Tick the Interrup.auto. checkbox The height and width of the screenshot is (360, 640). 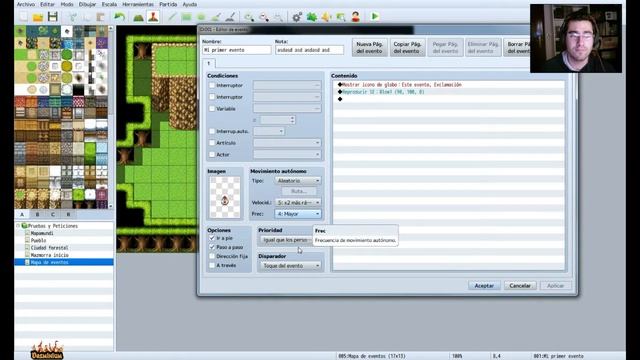coord(212,131)
